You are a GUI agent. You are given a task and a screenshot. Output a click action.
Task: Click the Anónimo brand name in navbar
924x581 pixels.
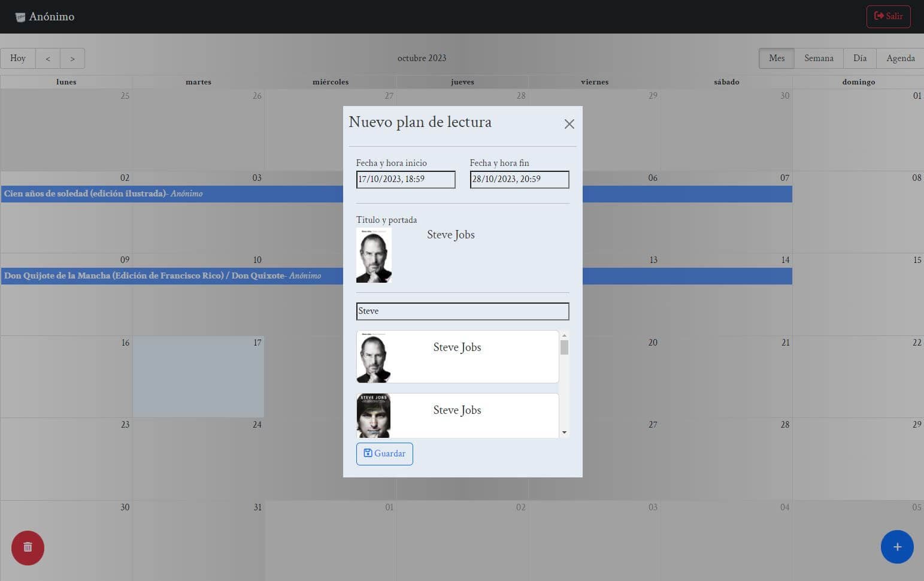[51, 17]
